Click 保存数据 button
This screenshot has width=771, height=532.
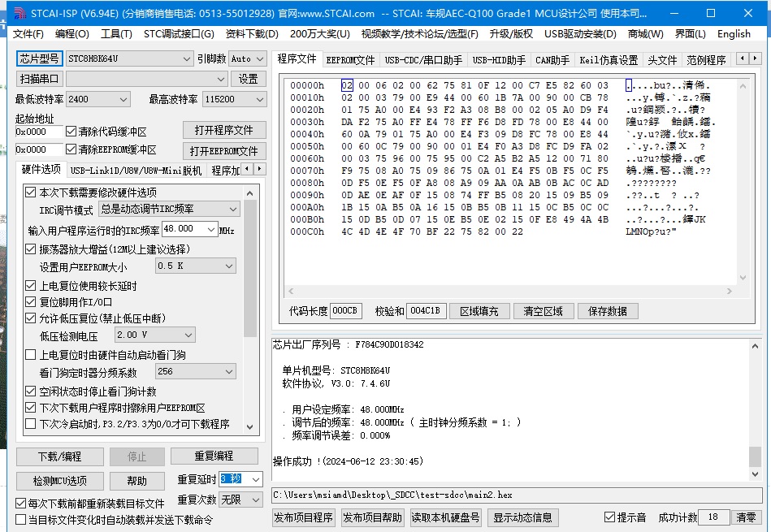click(x=607, y=311)
